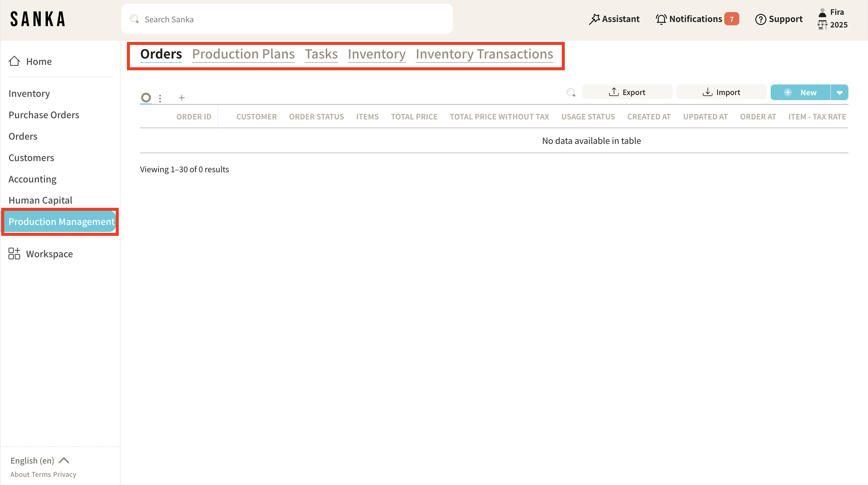Screen dimensions: 868x485
Task: Click the Import button
Action: [x=722, y=92]
